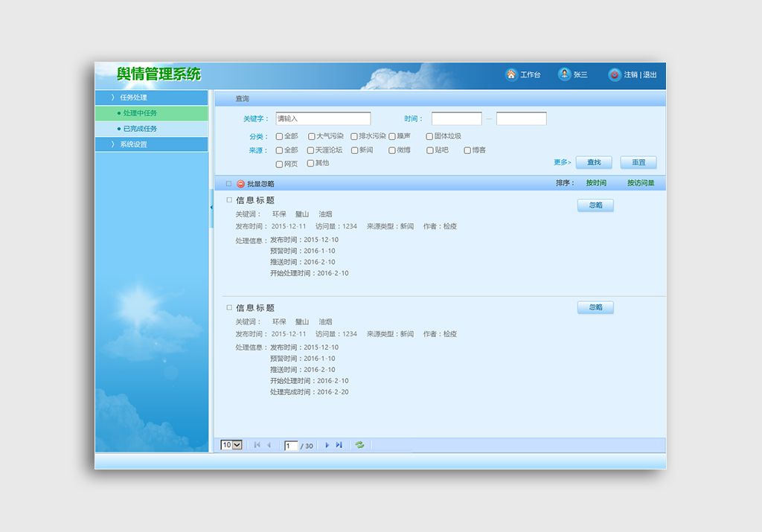Click the 退出 link
Viewport: 762px width, 532px height.
coord(650,75)
